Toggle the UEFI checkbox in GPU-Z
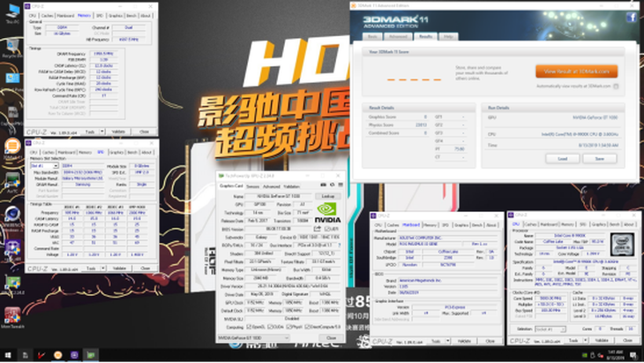Image resolution: width=644 pixels, height=363 pixels. click(327, 229)
